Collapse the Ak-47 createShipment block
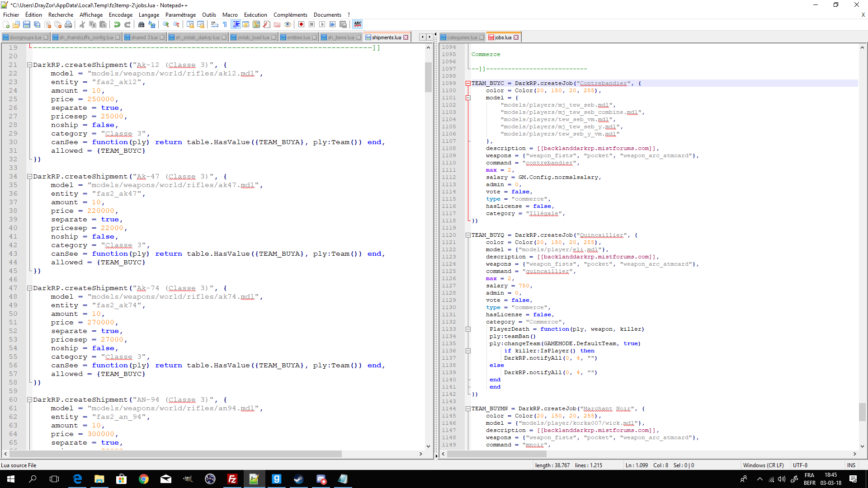This screenshot has width=868, height=488. (x=29, y=177)
